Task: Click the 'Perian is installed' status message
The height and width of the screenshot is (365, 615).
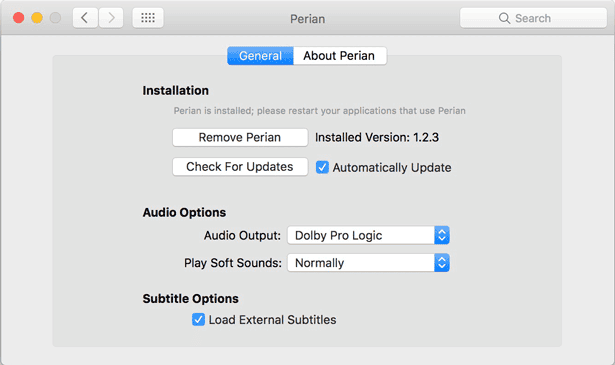Action: coord(319,111)
